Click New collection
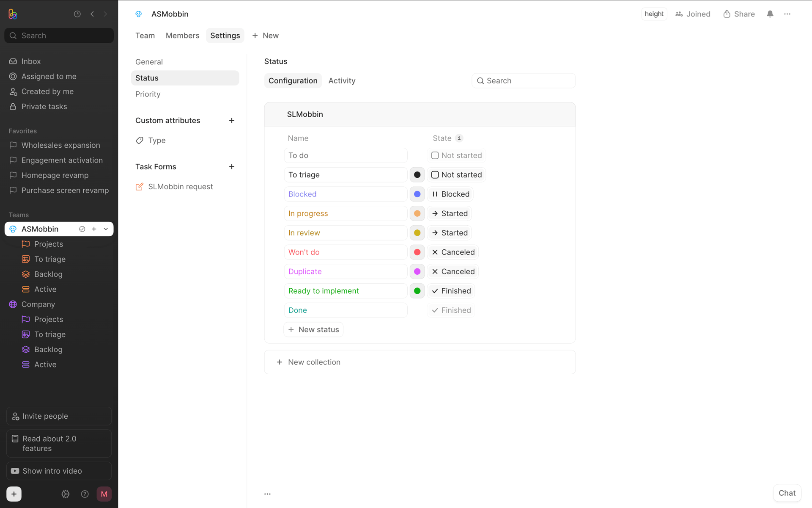812x508 pixels. click(x=420, y=362)
